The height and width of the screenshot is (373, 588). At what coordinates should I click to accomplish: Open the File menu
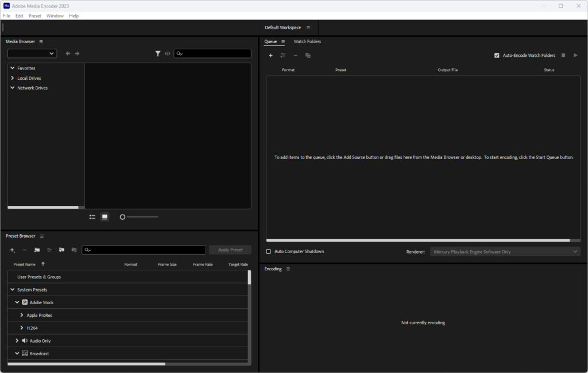[7, 15]
